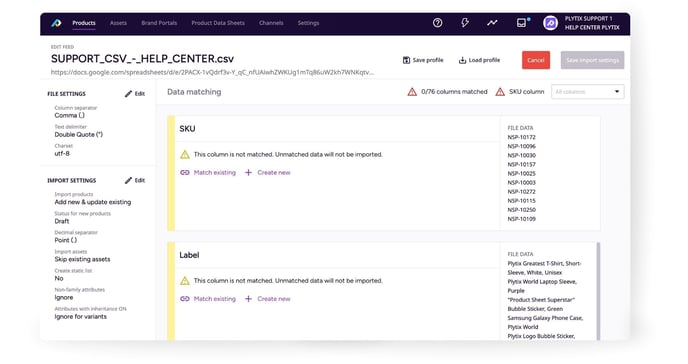Click the dropdown arrow of columns filter
688x364 pixels.
point(617,92)
